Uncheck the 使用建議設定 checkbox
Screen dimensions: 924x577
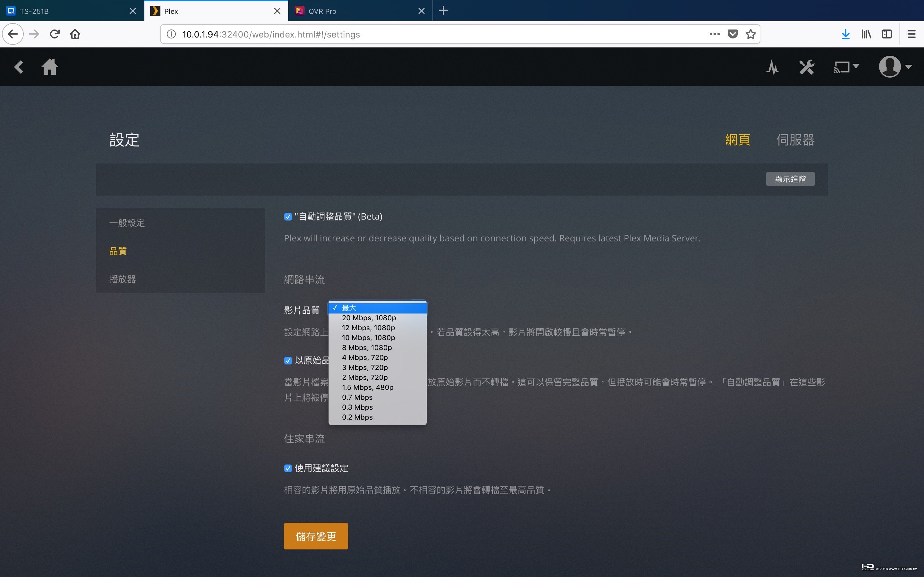[x=288, y=468]
